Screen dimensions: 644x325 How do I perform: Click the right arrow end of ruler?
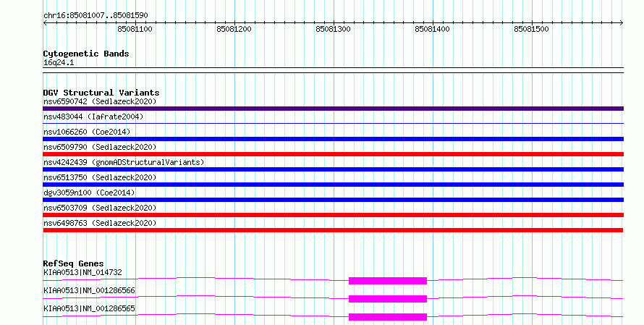point(622,22)
